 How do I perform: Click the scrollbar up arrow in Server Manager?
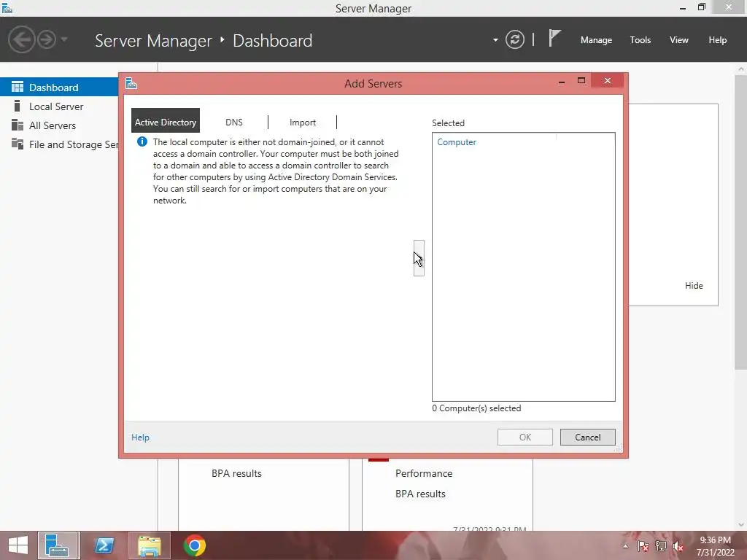point(741,69)
